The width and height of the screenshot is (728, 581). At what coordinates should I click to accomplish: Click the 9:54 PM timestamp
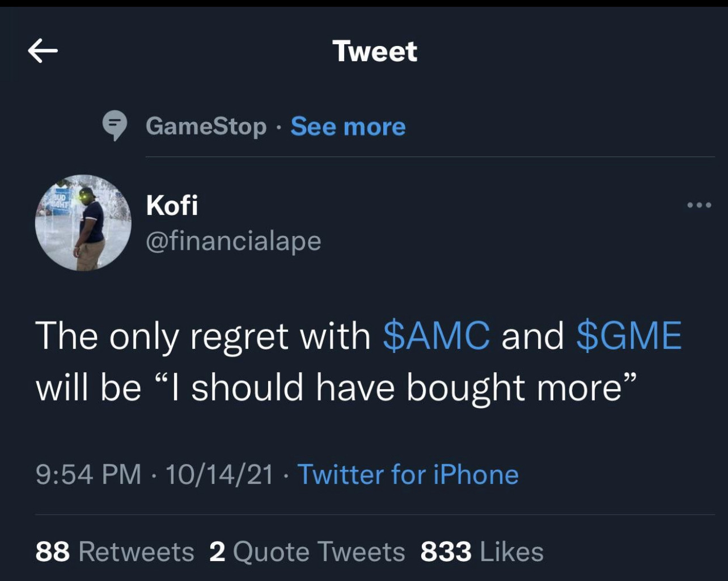(x=88, y=474)
